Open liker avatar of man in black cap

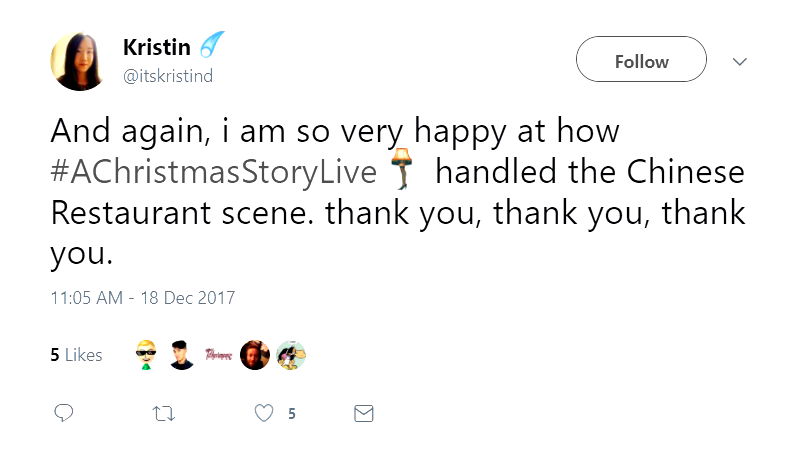tap(182, 355)
